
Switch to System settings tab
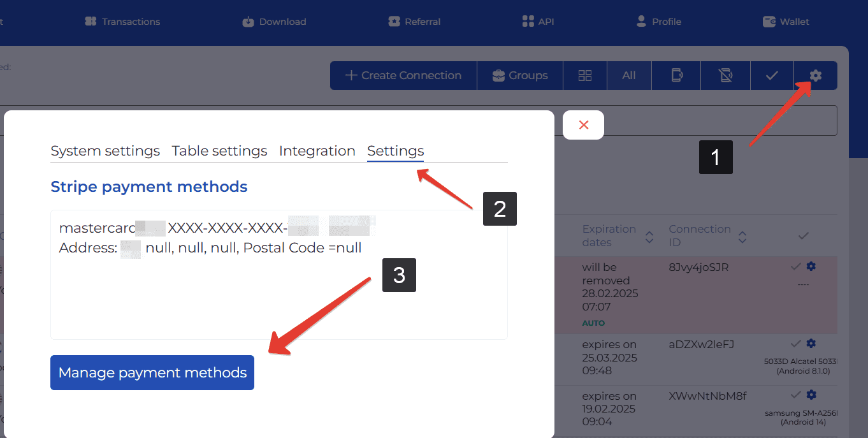tap(105, 151)
